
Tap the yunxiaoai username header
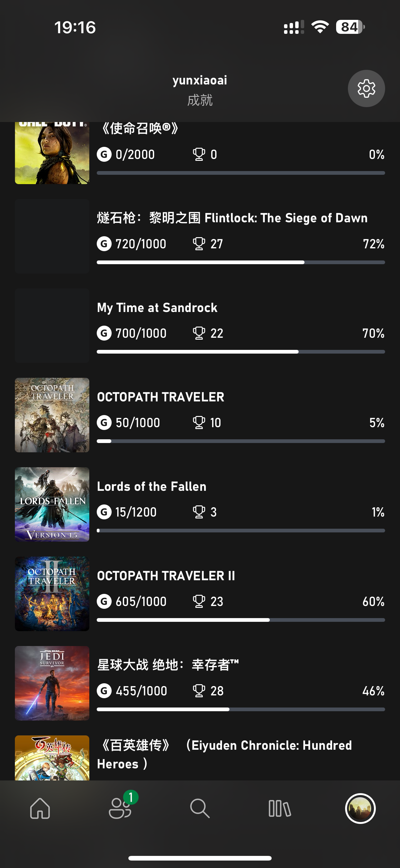click(200, 80)
